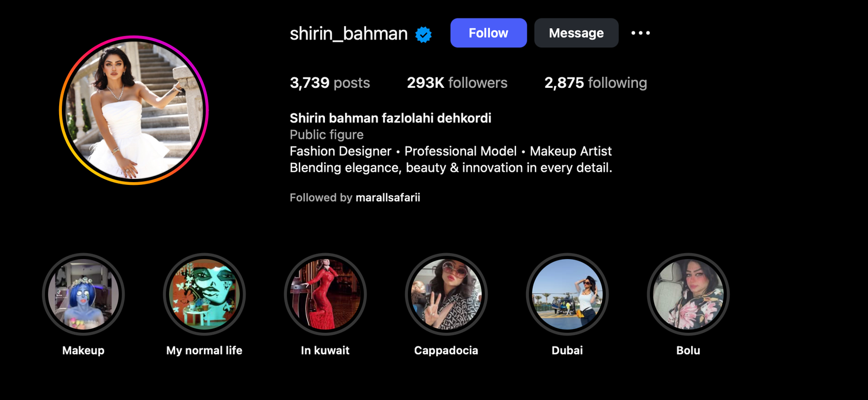868x400 pixels.
Task: Open the marallsafarii mutual follower link
Action: 387,198
